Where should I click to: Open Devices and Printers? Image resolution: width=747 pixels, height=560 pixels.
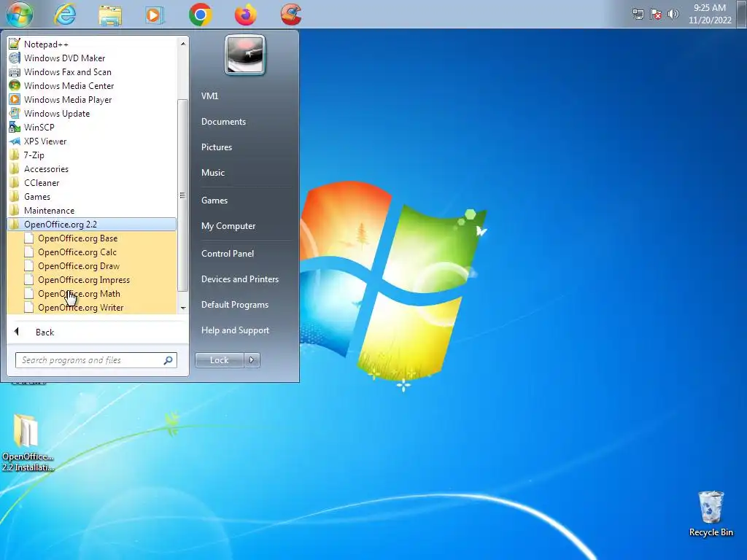coord(239,279)
